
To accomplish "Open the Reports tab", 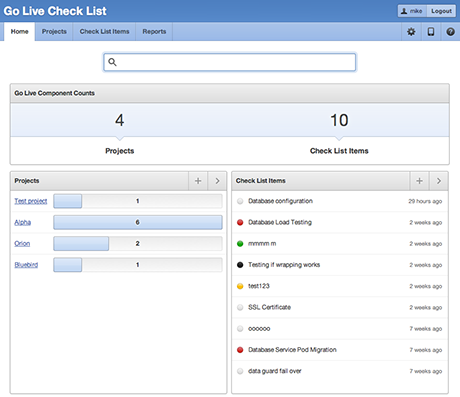I will (x=154, y=32).
